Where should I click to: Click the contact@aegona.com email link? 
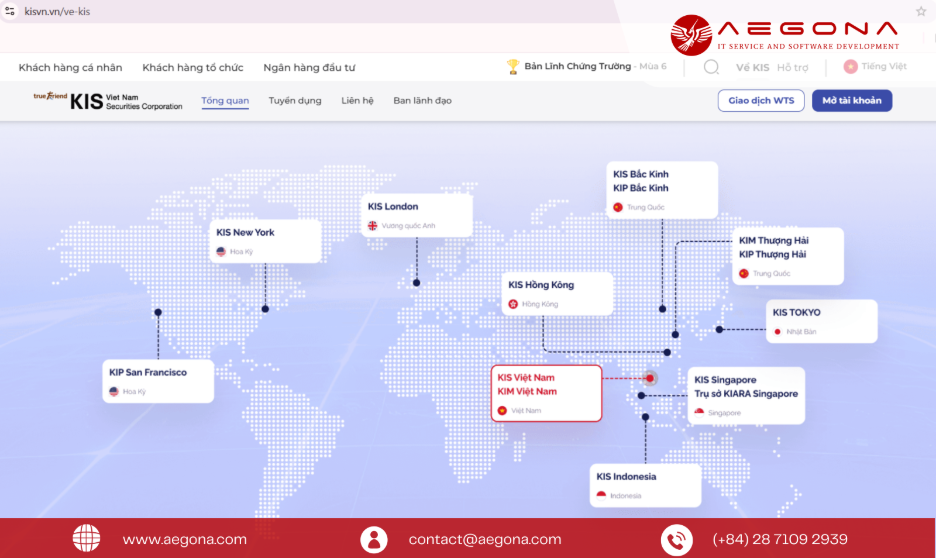pyautogui.click(x=485, y=539)
